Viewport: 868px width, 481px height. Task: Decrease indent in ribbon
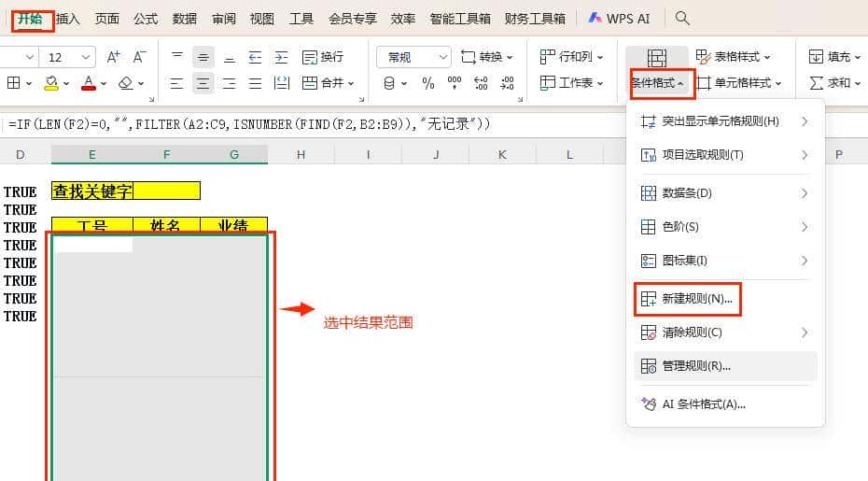point(255,57)
